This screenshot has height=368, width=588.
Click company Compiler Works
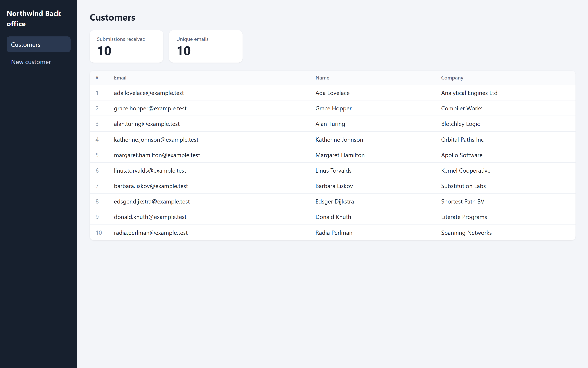462,108
